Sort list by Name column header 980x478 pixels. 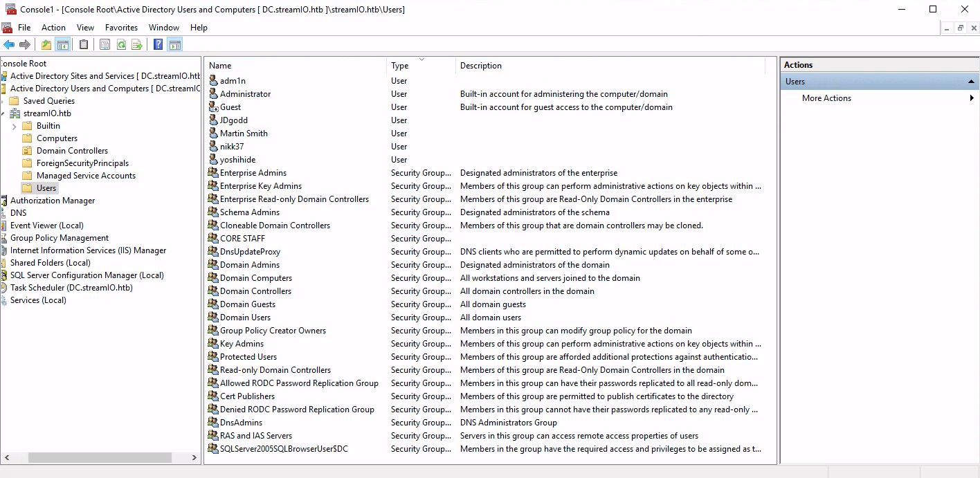click(296, 66)
